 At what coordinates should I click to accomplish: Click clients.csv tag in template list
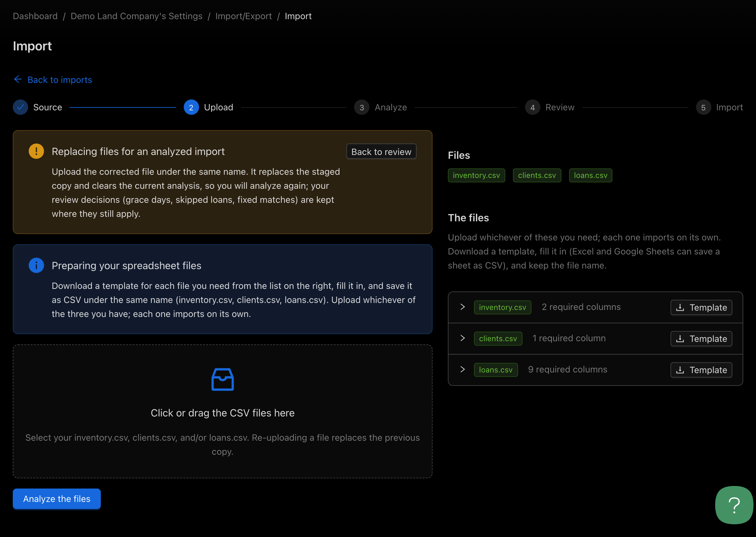pyautogui.click(x=498, y=339)
